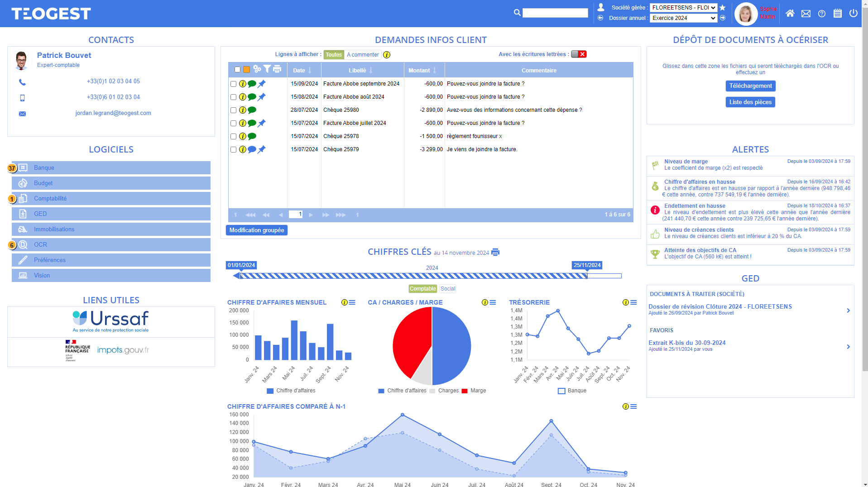
Task: Click the home icon in the header
Action: point(790,14)
